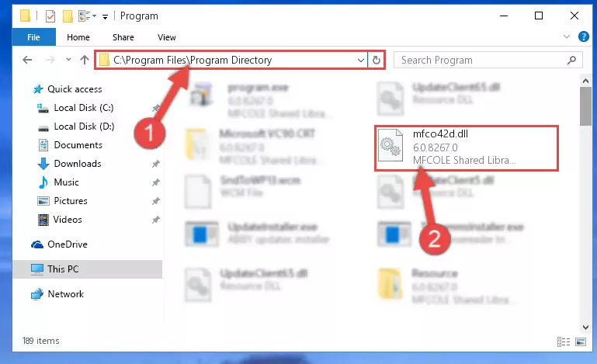Open Help via blue question mark
The height and width of the screenshot is (364, 597).
(x=583, y=37)
